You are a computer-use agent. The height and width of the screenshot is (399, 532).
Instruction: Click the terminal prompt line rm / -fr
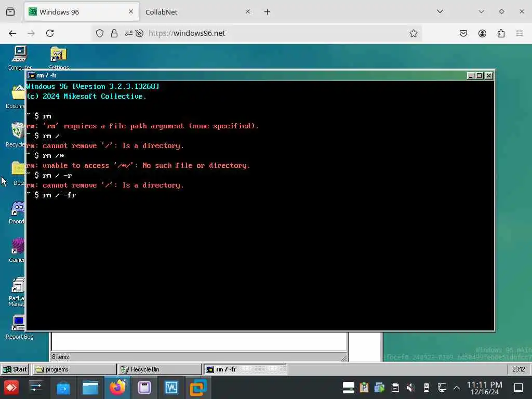51,195
